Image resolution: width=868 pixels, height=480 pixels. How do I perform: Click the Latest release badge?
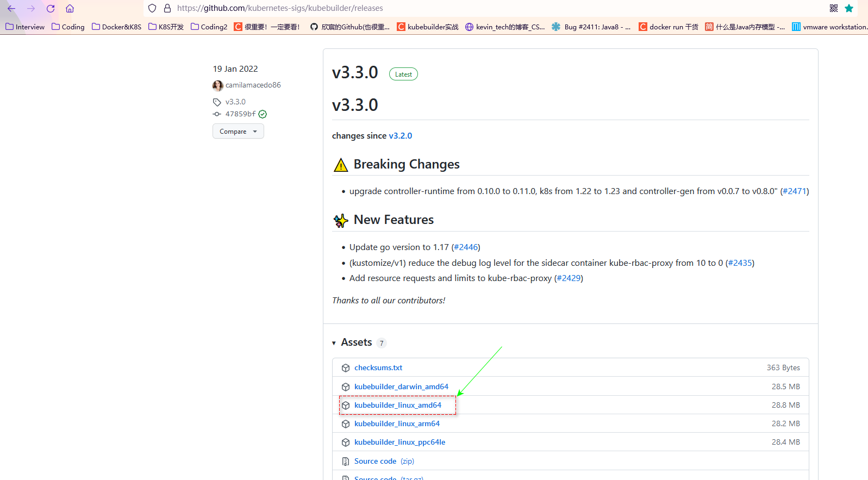(x=403, y=74)
